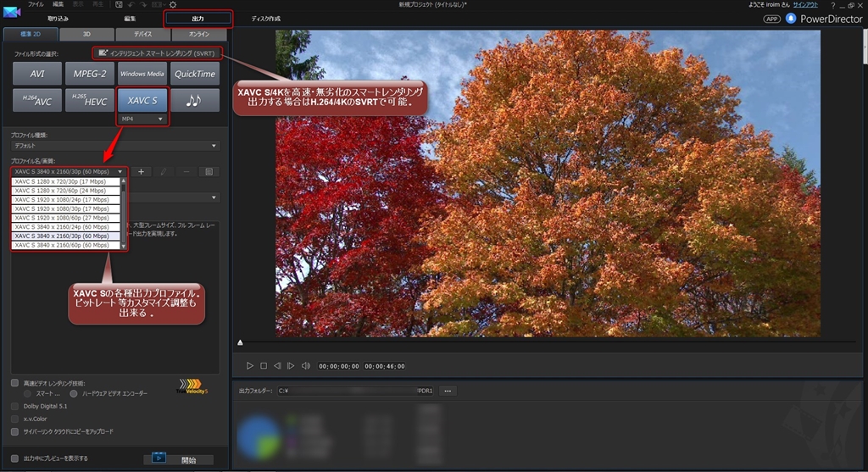Toggle 出力中にプレビューを表示する checkbox
Image resolution: width=868 pixels, height=472 pixels.
(x=15, y=458)
